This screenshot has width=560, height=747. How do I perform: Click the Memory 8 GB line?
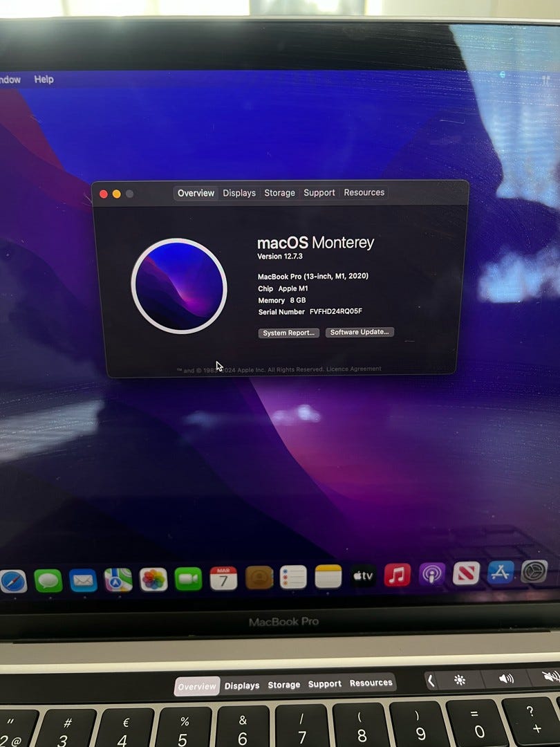[282, 301]
